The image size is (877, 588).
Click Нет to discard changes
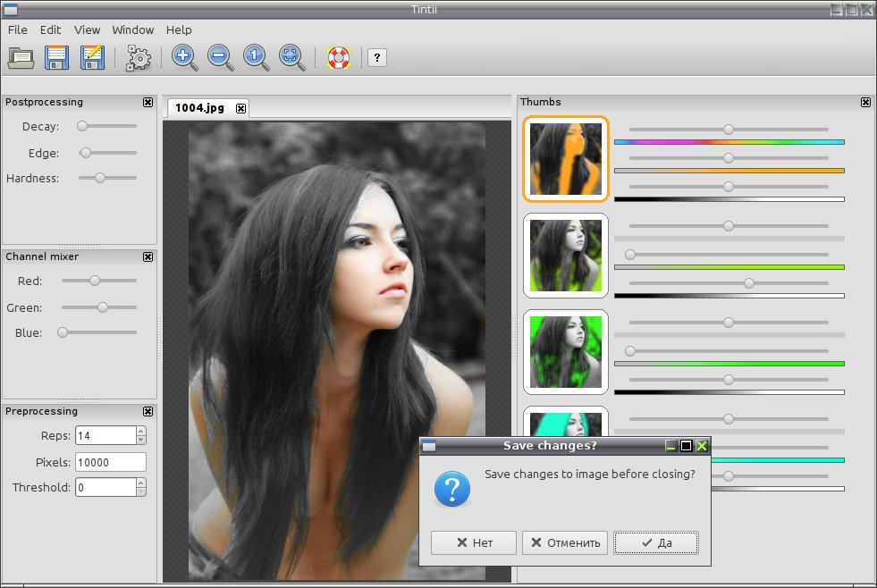click(473, 542)
